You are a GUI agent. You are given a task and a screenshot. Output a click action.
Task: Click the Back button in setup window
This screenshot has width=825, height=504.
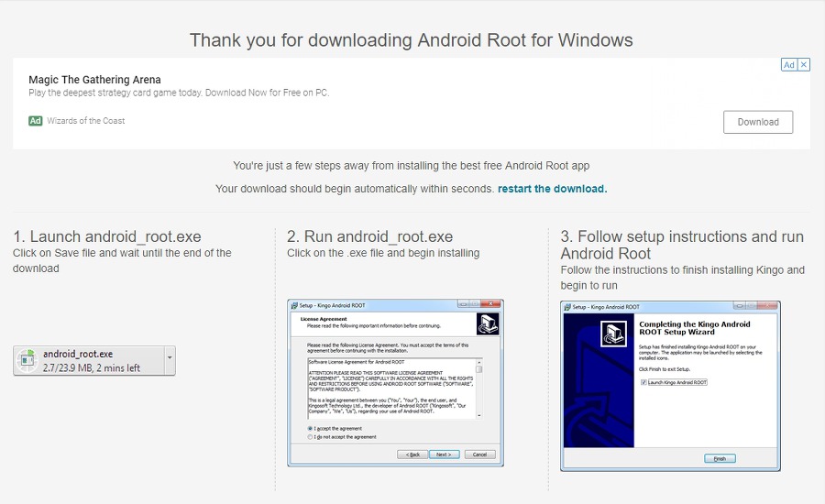tap(412, 455)
